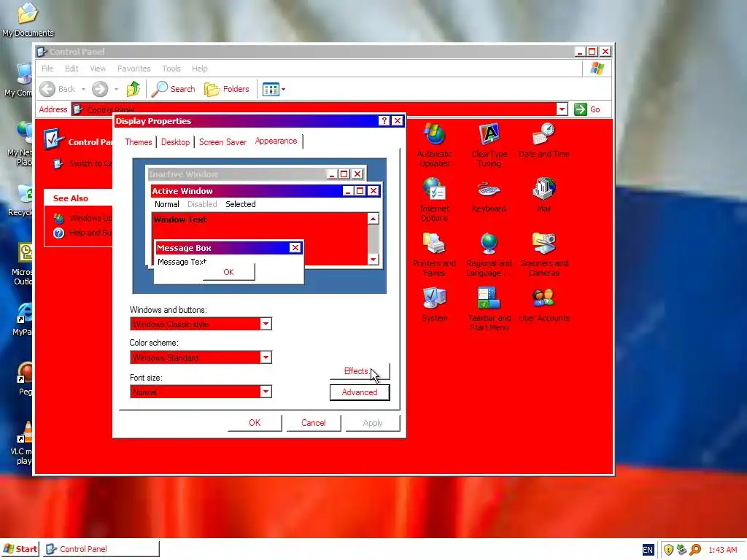The image size is (747, 560).
Task: Click the taskbar clock
Action: (x=723, y=550)
